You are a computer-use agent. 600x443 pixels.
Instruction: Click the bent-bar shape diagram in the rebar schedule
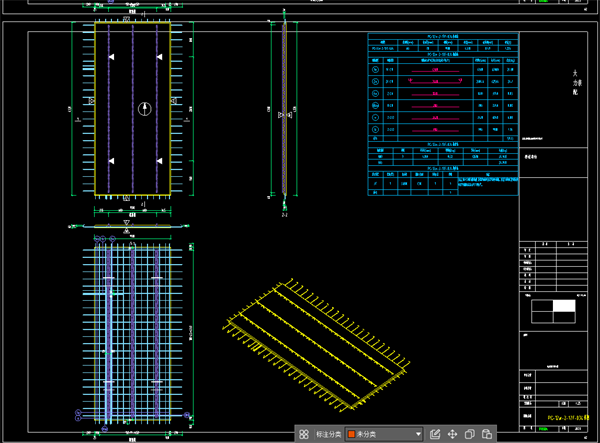(x=435, y=81)
